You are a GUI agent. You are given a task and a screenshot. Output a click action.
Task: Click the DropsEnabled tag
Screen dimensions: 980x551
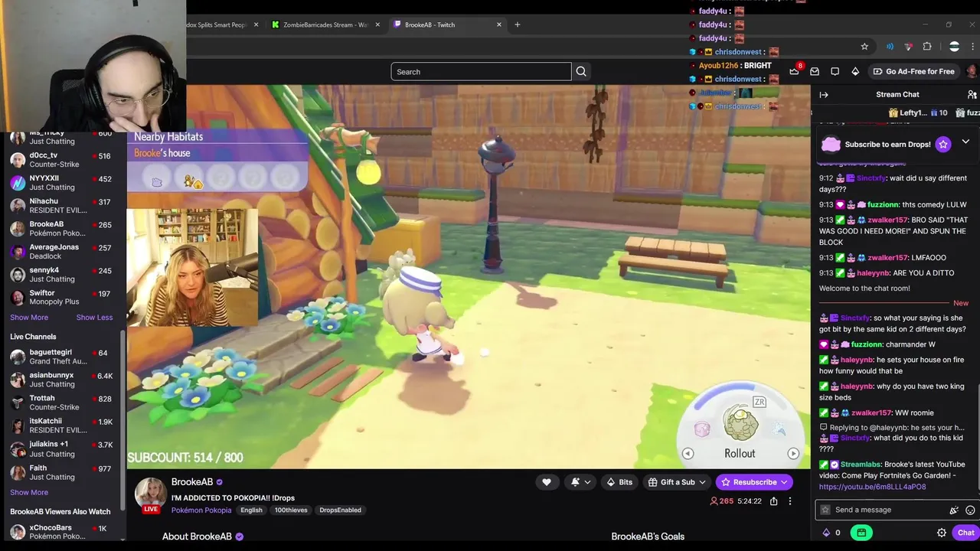click(340, 510)
